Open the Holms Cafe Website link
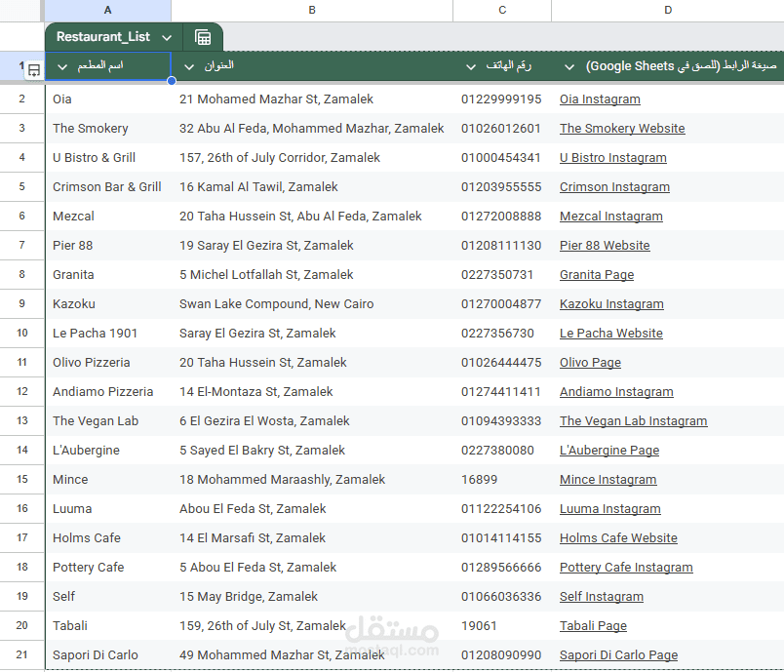Viewport: 784px width, 672px height. [618, 538]
